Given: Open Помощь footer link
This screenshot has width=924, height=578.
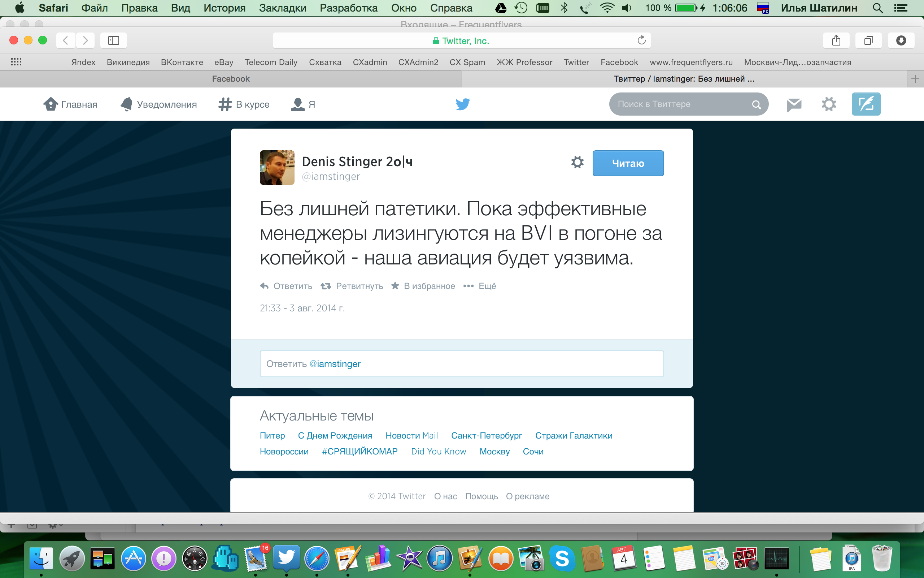Looking at the screenshot, I should 481,496.
